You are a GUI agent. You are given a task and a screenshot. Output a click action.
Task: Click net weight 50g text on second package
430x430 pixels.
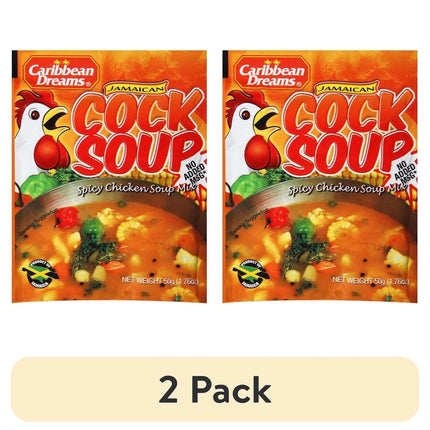coord(371,280)
